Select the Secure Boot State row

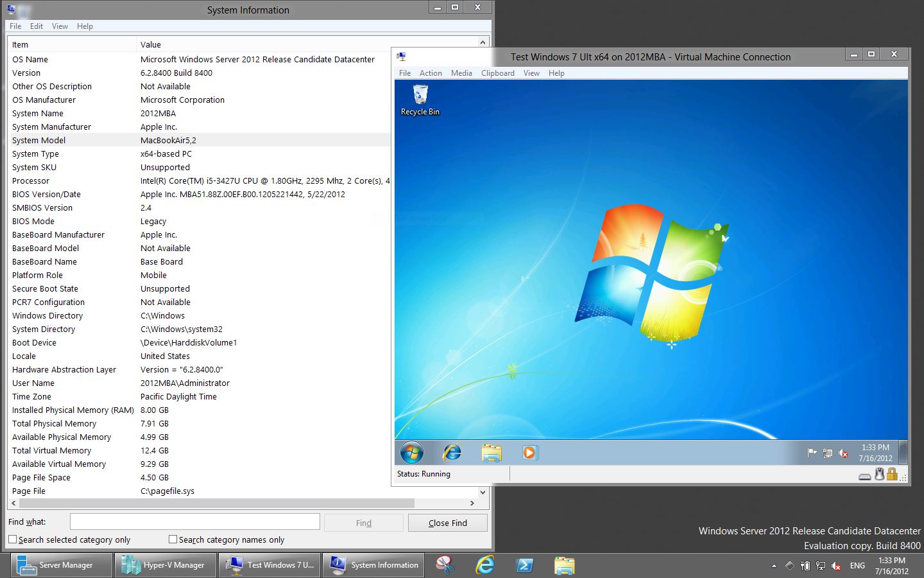pos(200,288)
